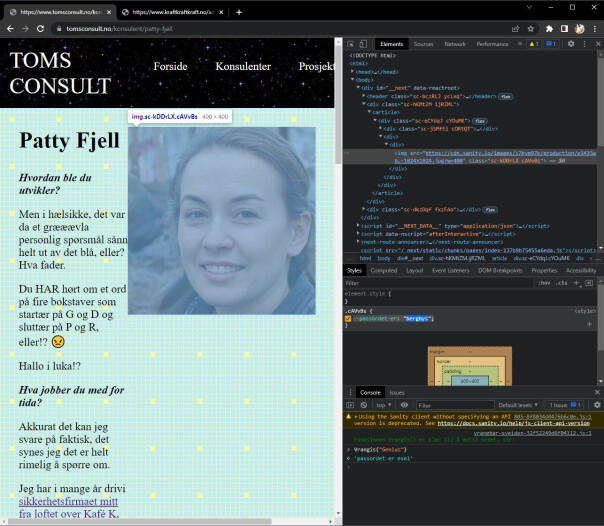Close the DevTools panel
Image resolution: width=604 pixels, height=526 pixels.
click(x=598, y=44)
